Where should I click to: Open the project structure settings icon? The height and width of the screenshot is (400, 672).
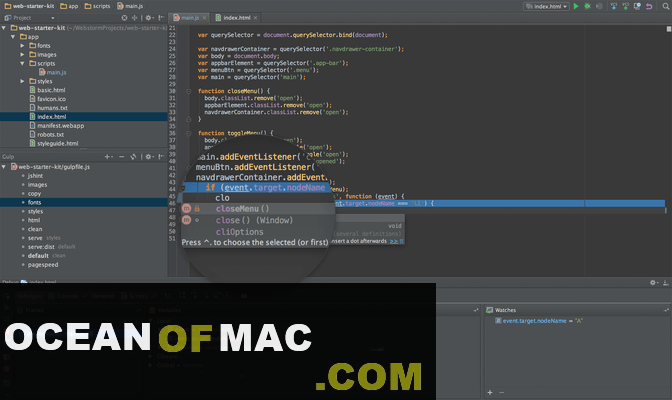point(637,6)
